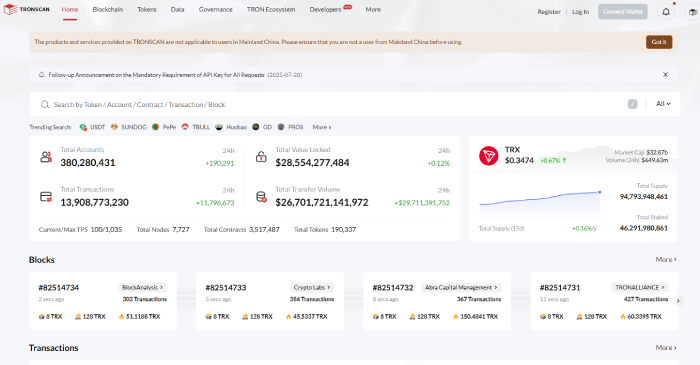Click the Log In link
This screenshot has width=700, height=365.
pyautogui.click(x=580, y=12)
